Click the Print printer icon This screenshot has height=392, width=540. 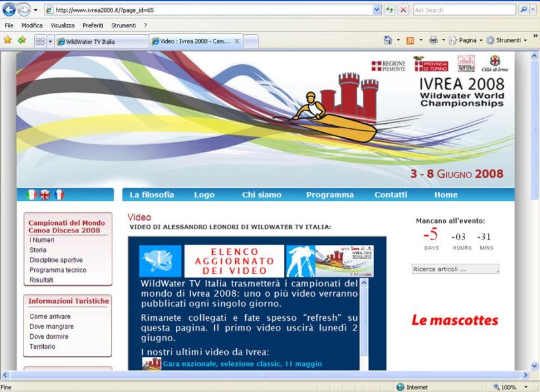tap(433, 41)
